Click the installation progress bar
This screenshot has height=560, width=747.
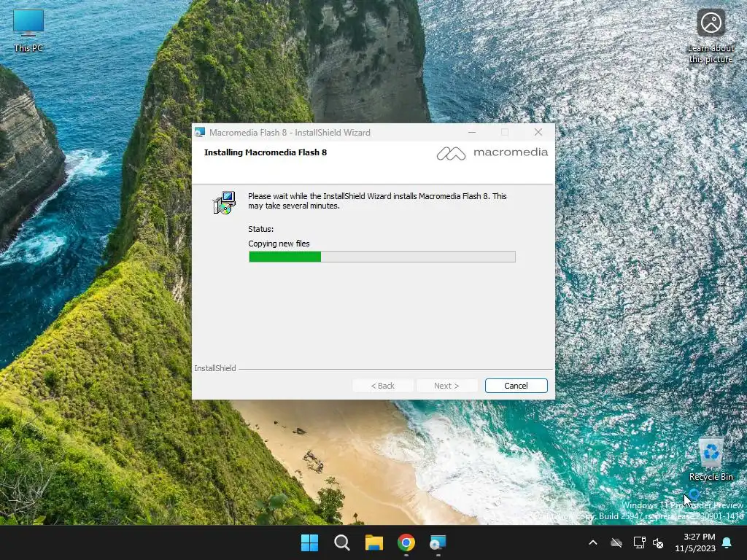pos(382,257)
